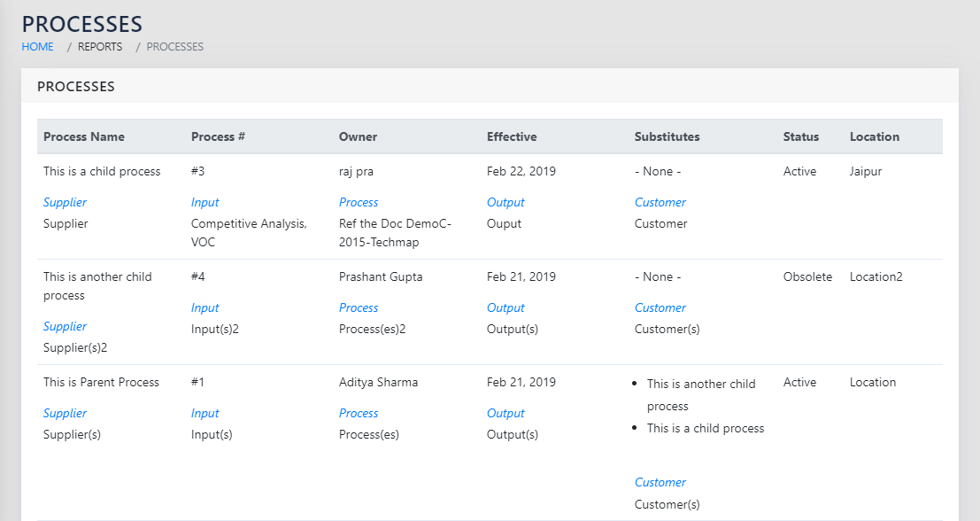Click the Process Name column header
Viewport: 980px width, 521px height.
[x=84, y=136]
